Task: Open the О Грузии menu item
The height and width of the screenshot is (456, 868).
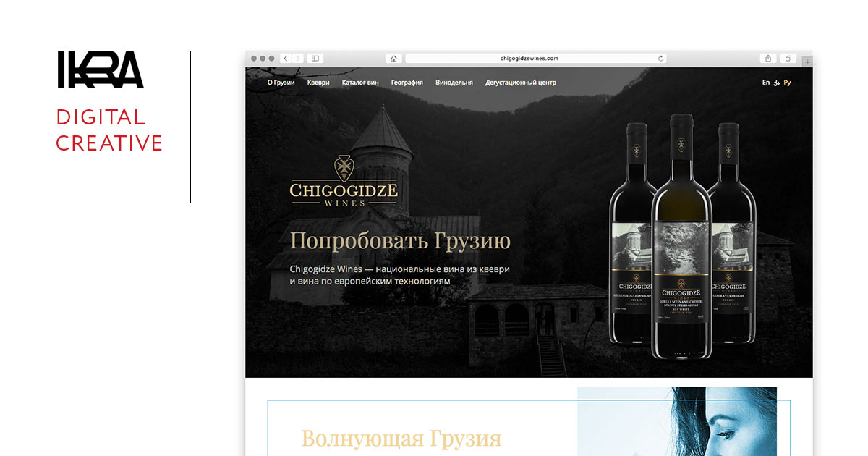Action: coord(281,83)
